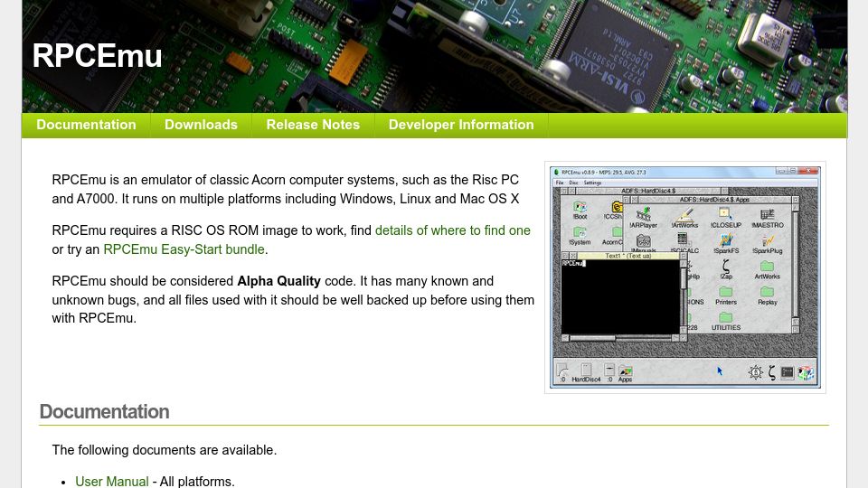This screenshot has height=488, width=868.
Task: Go to the Downloads page
Action: point(201,125)
